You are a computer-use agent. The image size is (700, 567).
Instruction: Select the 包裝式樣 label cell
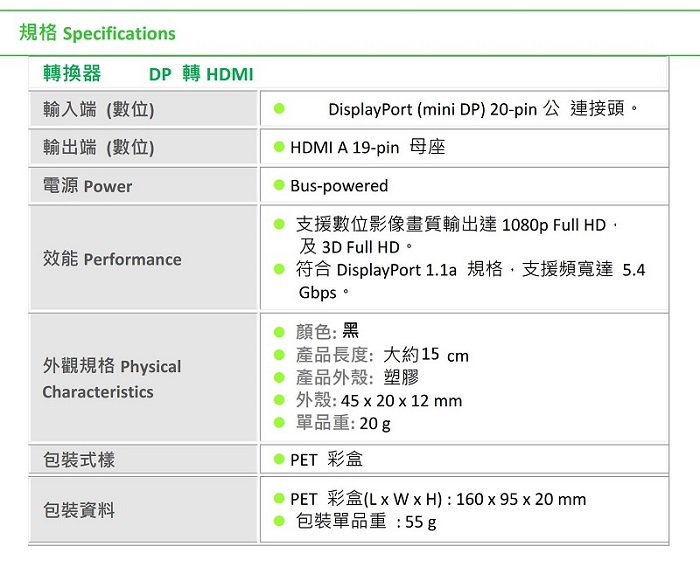pos(143,459)
